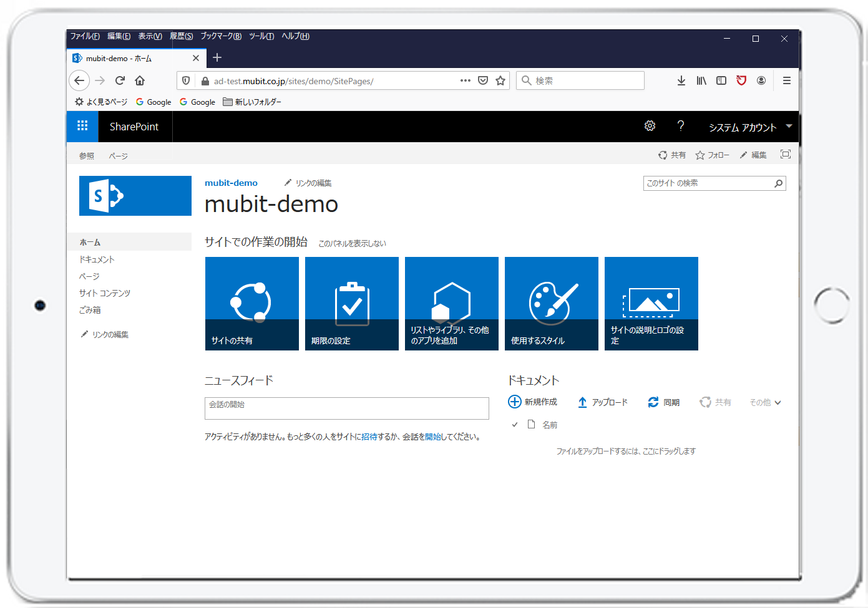The width and height of the screenshot is (868, 608).
Task: Switch to the ページ ribbon tab
Action: click(x=119, y=156)
